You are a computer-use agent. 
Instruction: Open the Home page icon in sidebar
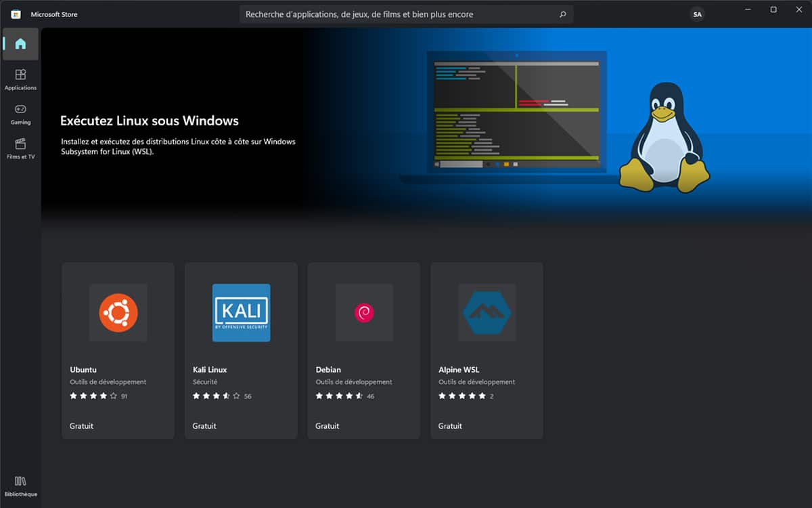[20, 44]
